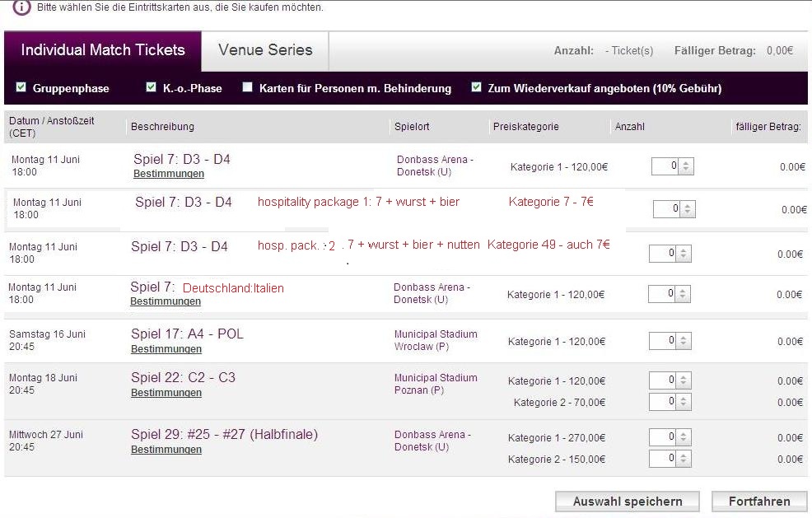This screenshot has height=518, width=812.
Task: Click quantity field for Deutschland:Italien match
Action: tap(663, 294)
